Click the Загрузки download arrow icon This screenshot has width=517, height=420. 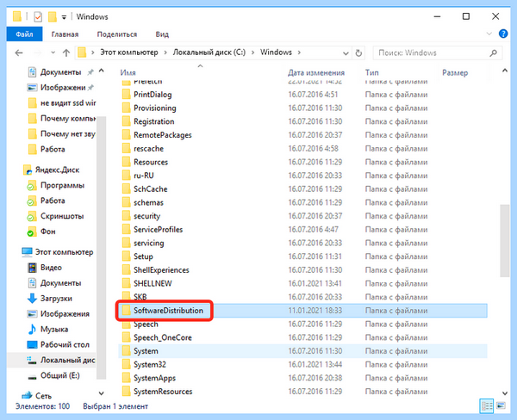32,299
